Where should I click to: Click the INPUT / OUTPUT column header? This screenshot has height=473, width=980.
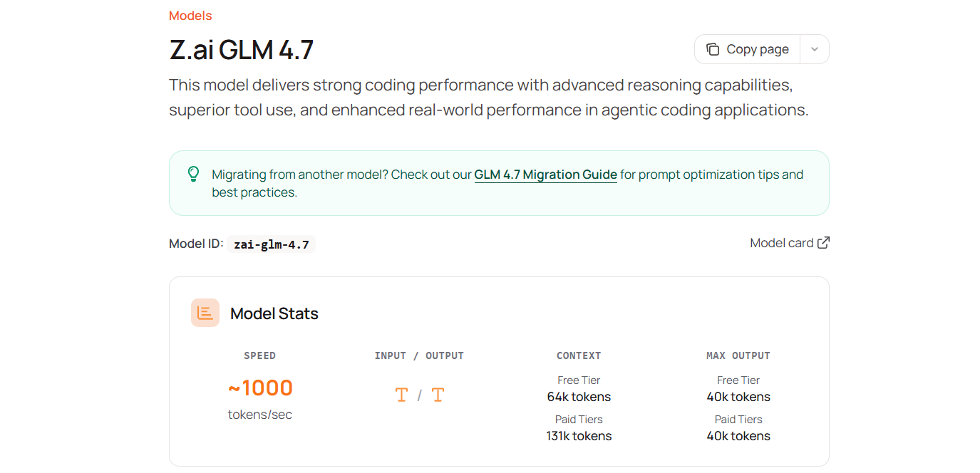click(x=419, y=355)
